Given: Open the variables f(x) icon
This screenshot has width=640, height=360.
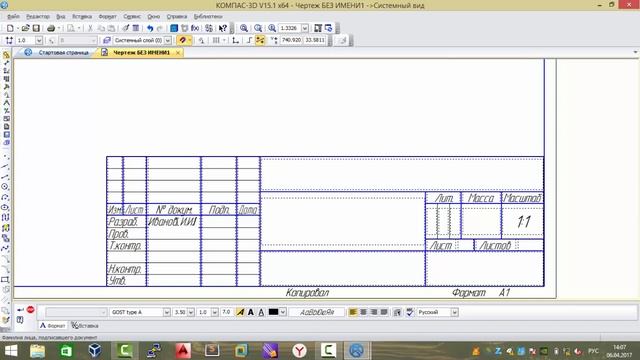Looking at the screenshot, I should tap(195, 28).
